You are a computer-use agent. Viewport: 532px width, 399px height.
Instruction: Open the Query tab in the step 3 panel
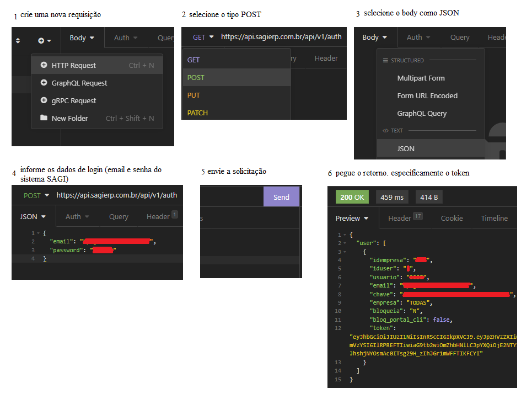tap(460, 38)
